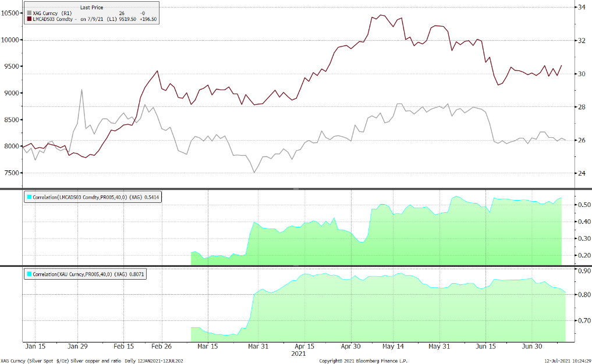The height and width of the screenshot is (364, 592).
Task: Click the 34 right axis value
Action: [581, 8]
